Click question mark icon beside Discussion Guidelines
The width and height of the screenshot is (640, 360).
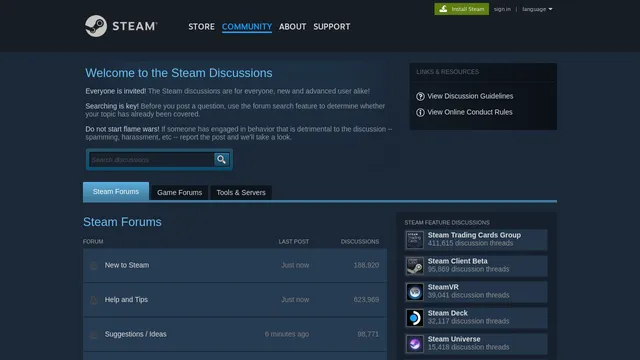420,96
